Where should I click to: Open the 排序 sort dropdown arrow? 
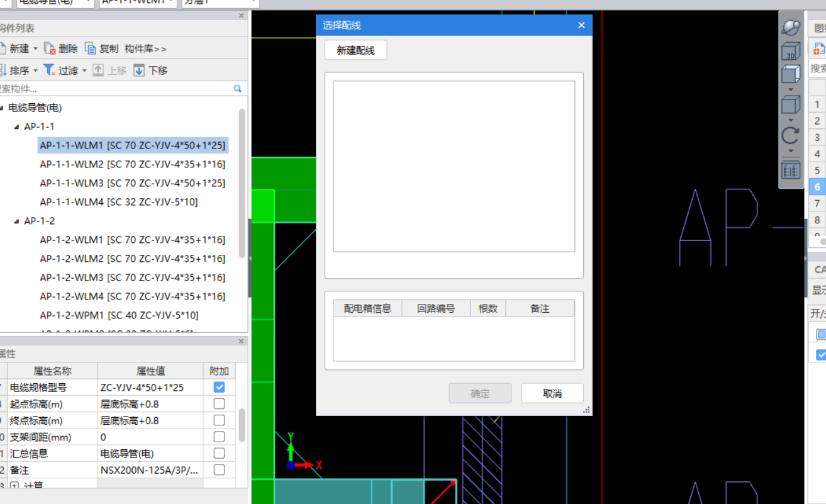[35, 70]
